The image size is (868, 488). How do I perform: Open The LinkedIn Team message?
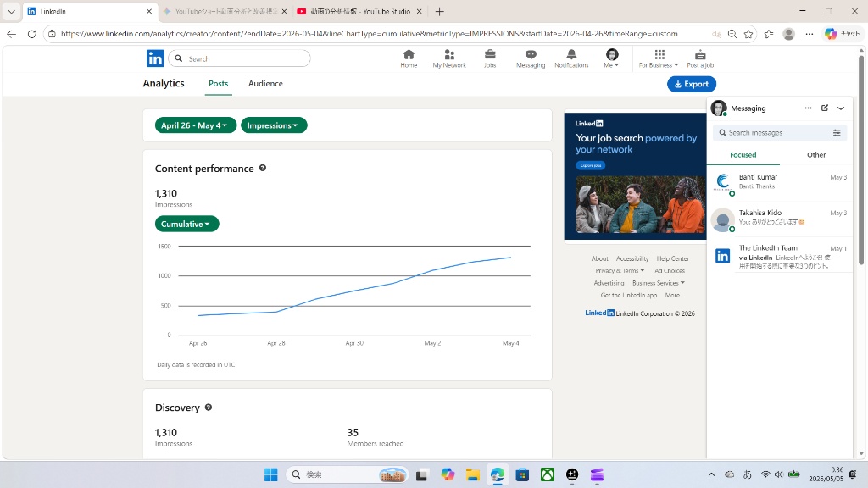(780, 255)
